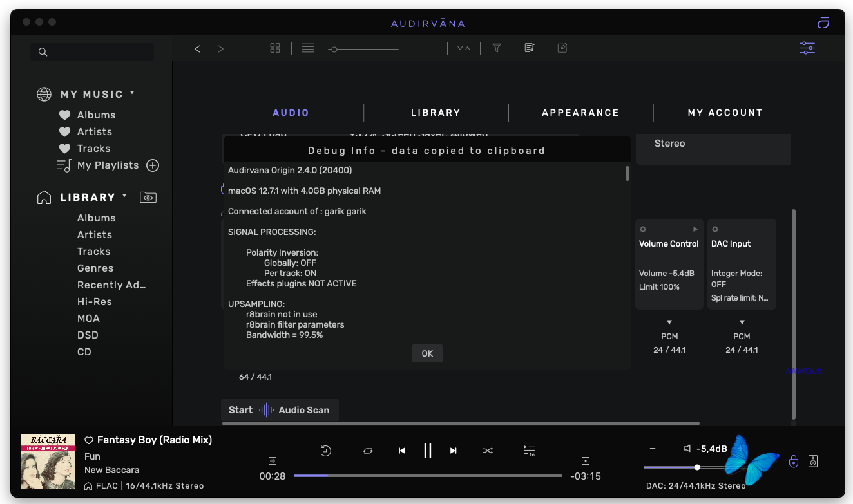Expand the Volume Control card triangle arrow
Image resolution: width=853 pixels, height=504 pixels.
[x=695, y=229]
